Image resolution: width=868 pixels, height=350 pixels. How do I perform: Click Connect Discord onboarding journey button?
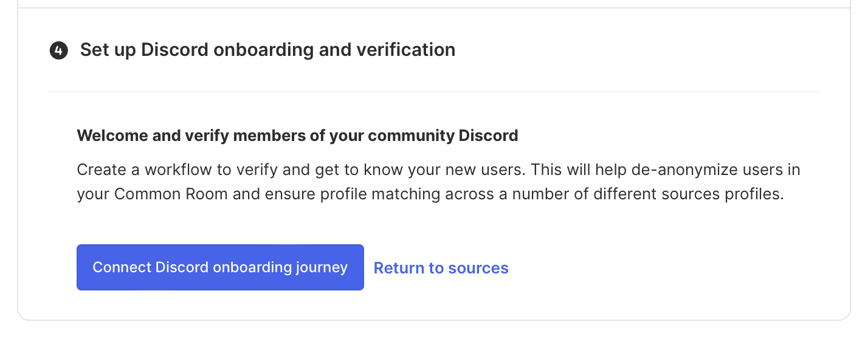(x=220, y=267)
